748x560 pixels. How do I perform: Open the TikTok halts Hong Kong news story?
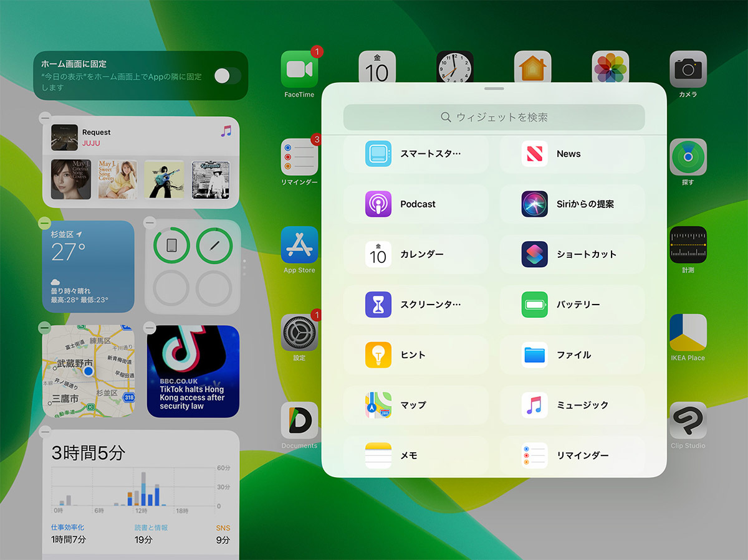[x=193, y=371]
